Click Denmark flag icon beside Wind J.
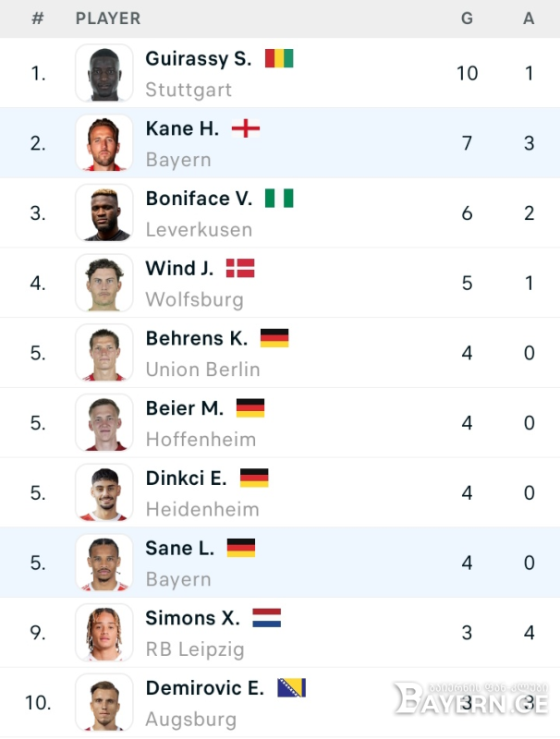Image resolution: width=560 pixels, height=739 pixels. (x=240, y=268)
